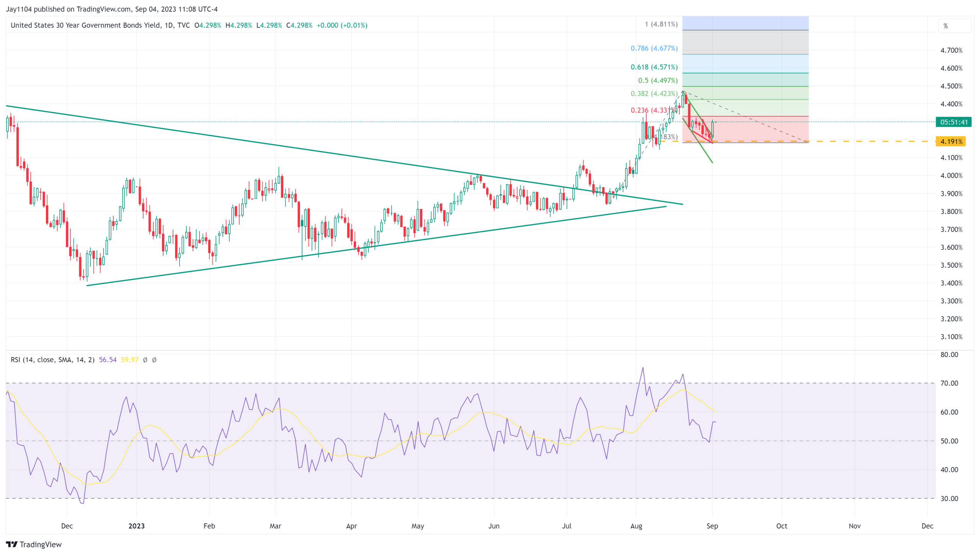Click the 70.00 RSI axis label
Image resolution: width=980 pixels, height=555 pixels.
(949, 383)
